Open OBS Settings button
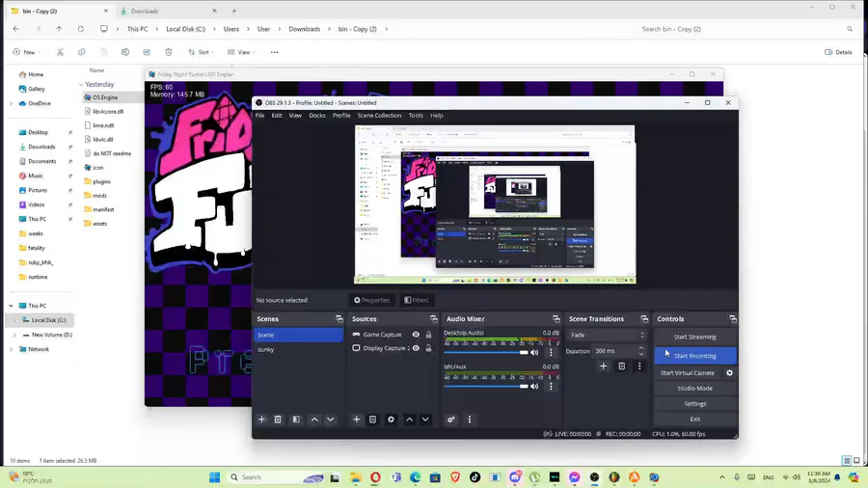Screen dimensions: 868x488 click(x=694, y=404)
